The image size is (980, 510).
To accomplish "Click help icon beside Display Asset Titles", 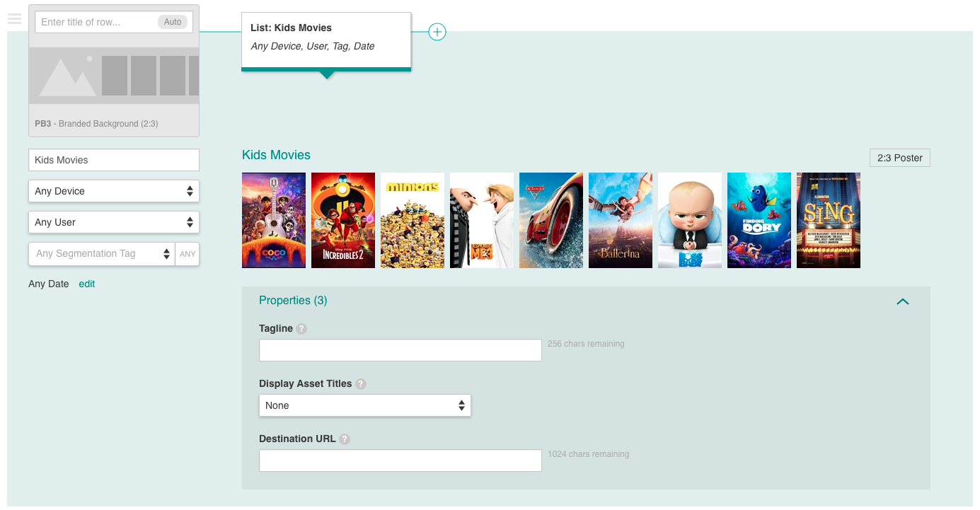I will coord(361,384).
